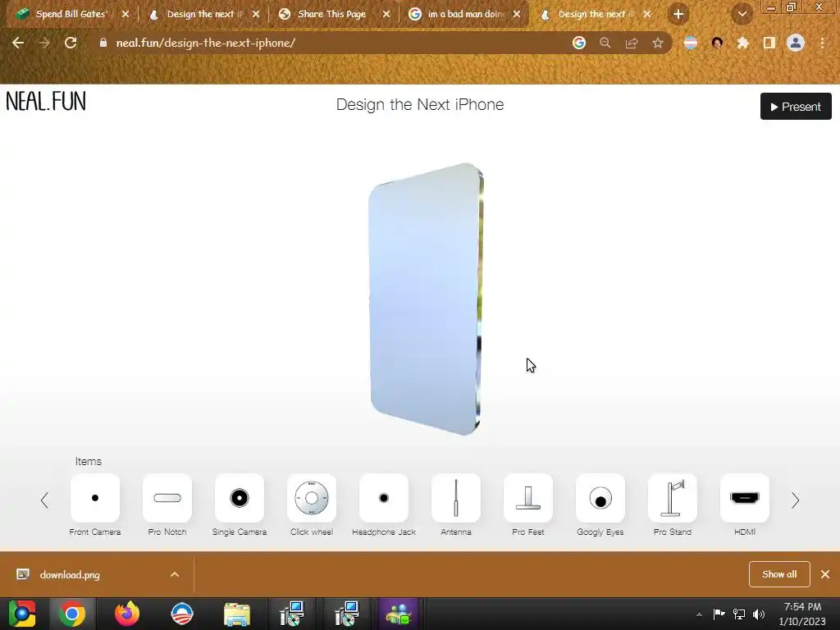
Task: Open the tab search dropdown
Action: point(742,14)
